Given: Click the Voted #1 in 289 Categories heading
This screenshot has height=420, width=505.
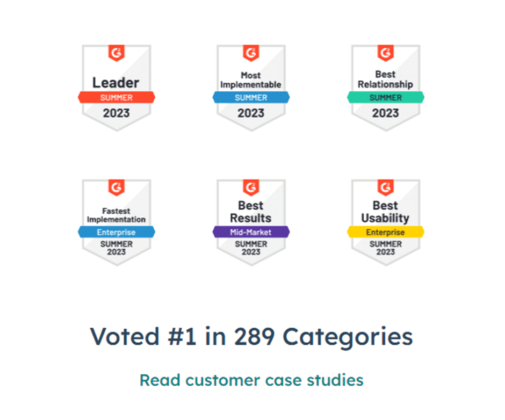Looking at the screenshot, I should (x=251, y=337).
